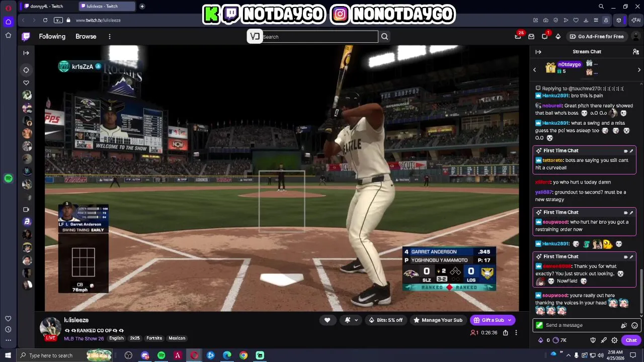
Task: Open Opera sidebar more dots
Action: pos(8,340)
